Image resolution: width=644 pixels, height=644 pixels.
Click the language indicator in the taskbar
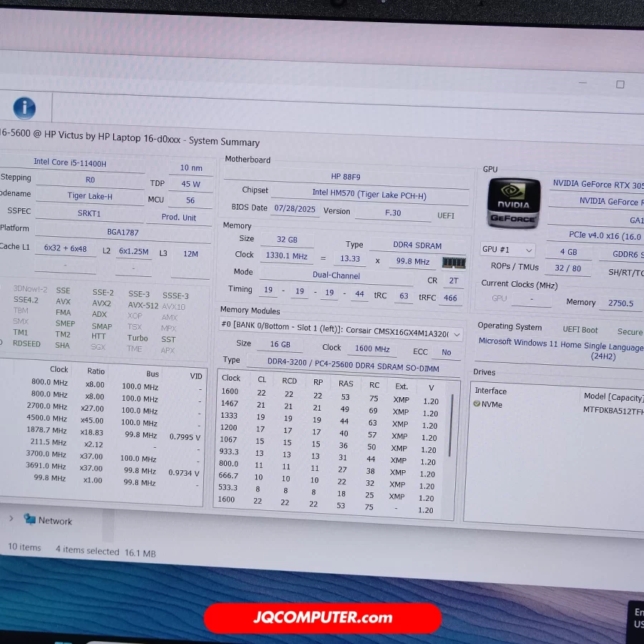click(x=638, y=618)
